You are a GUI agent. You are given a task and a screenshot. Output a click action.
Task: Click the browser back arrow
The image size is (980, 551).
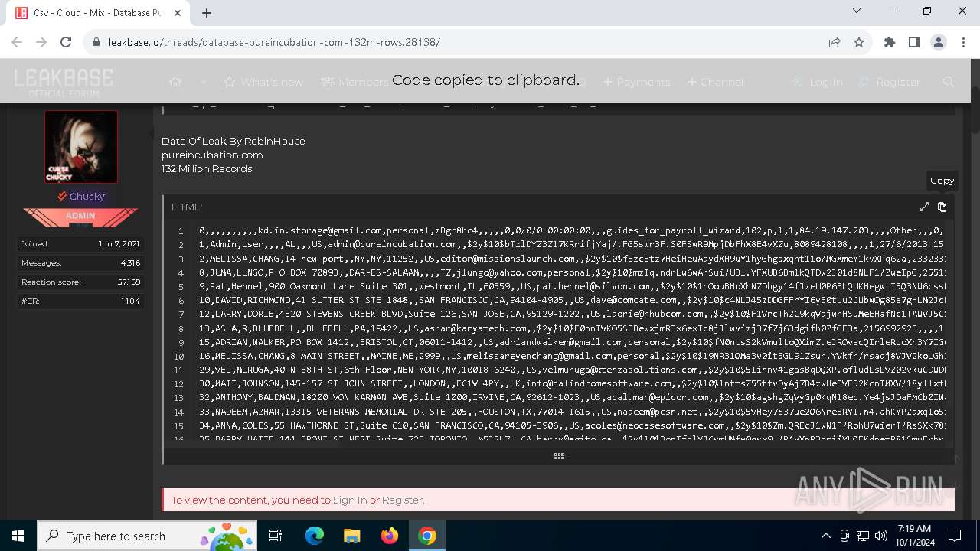pyautogui.click(x=18, y=42)
